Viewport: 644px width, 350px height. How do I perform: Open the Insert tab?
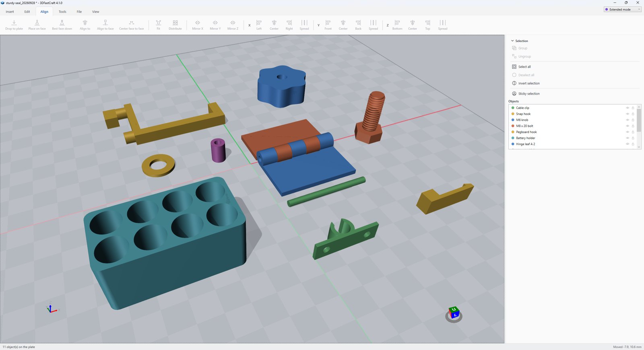click(10, 12)
